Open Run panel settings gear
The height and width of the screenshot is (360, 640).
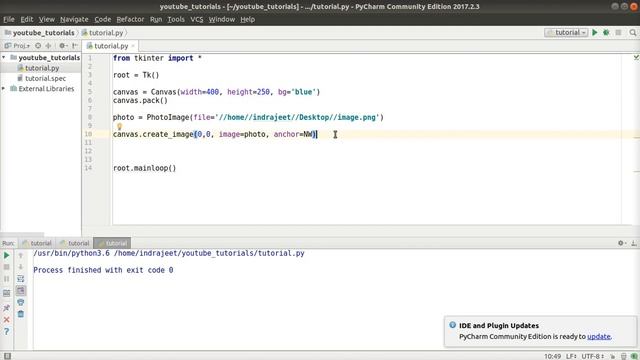[x=621, y=243]
